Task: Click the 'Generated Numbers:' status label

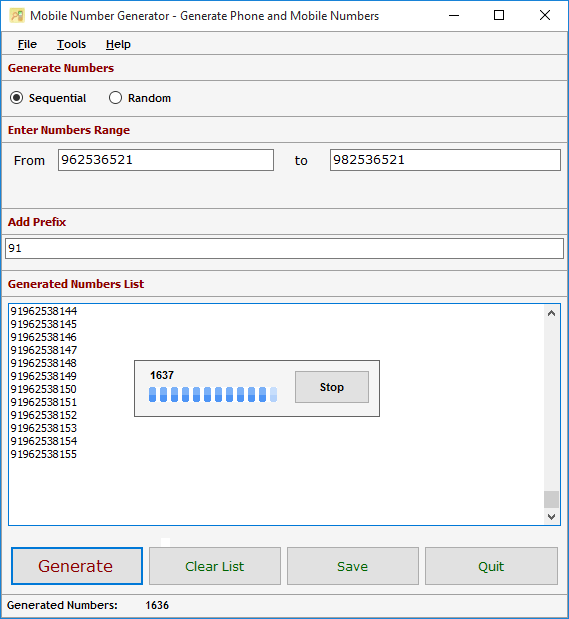Action: (62, 605)
